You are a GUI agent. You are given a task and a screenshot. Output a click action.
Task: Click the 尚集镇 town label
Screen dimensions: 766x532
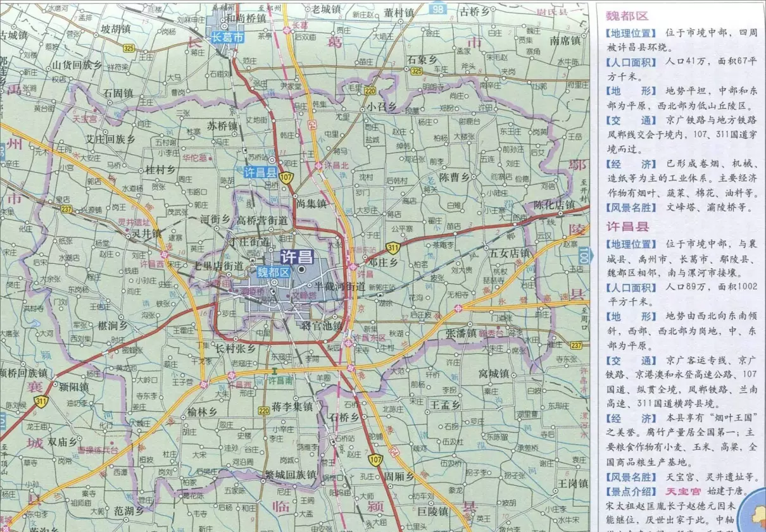point(311,204)
